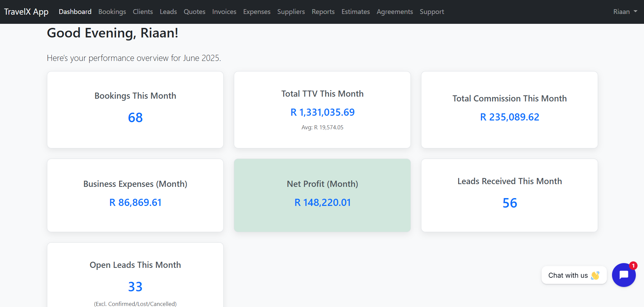The width and height of the screenshot is (644, 307).
Task: Select the green Net Profit card
Action: [x=322, y=195]
